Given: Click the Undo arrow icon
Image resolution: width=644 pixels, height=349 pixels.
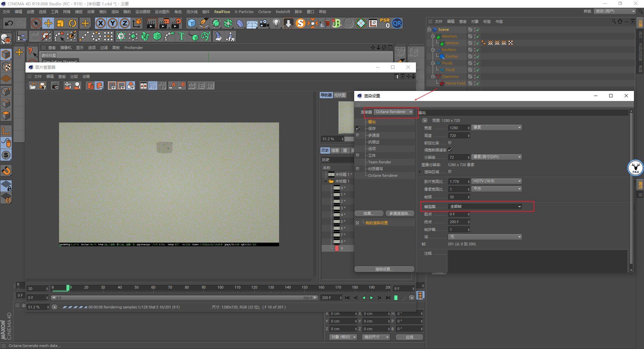Looking at the screenshot, I should 9,23.
